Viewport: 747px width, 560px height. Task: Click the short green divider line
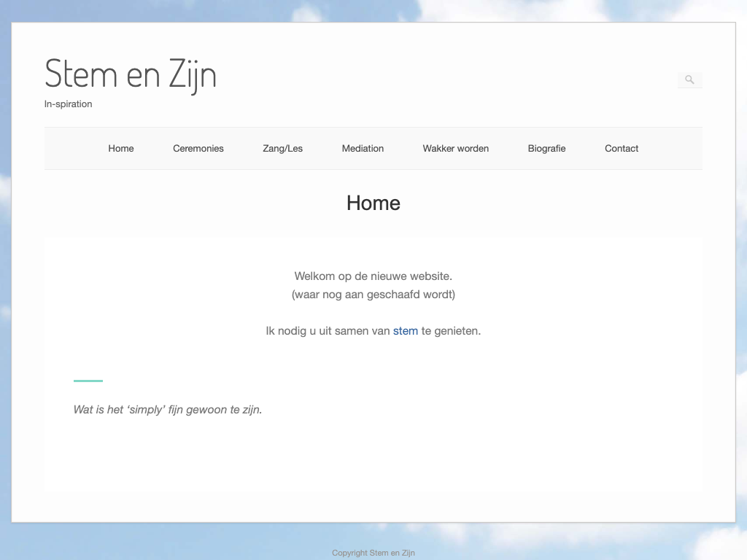click(88, 381)
